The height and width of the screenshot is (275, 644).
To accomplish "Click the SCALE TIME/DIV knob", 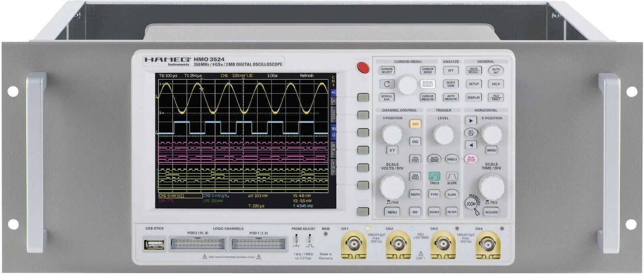I will tap(491, 186).
